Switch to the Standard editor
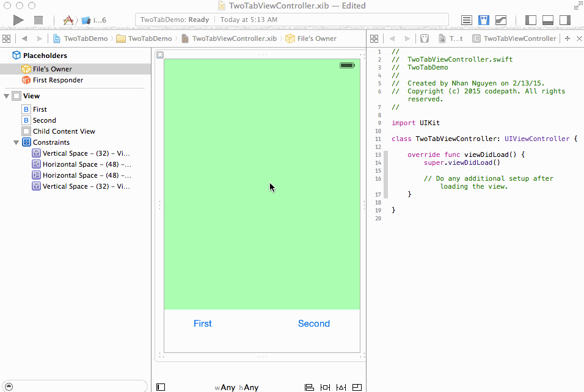Screen dimensions: 584x392 click(x=467, y=20)
